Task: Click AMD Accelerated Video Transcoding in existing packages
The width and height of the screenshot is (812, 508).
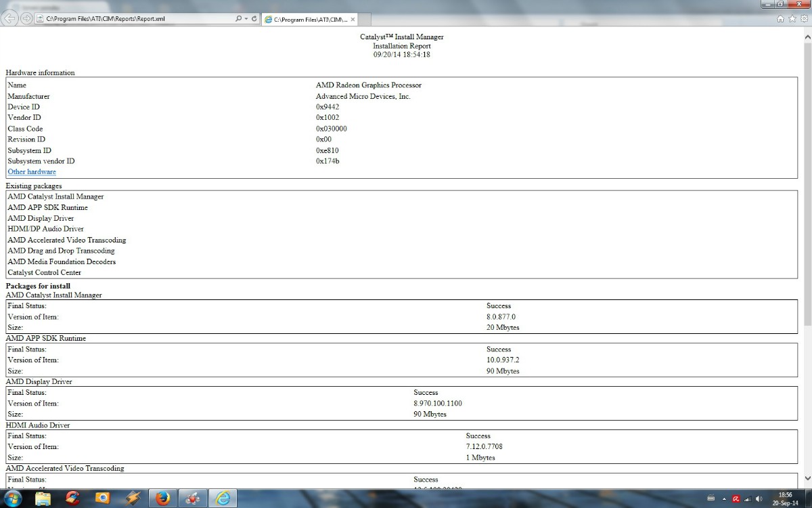Action: tap(67, 240)
